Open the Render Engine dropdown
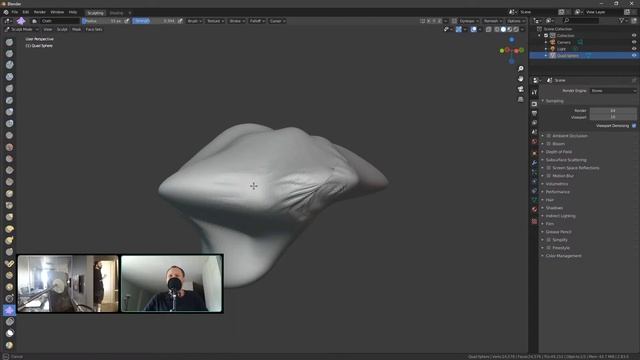The image size is (640, 360). pos(613,91)
